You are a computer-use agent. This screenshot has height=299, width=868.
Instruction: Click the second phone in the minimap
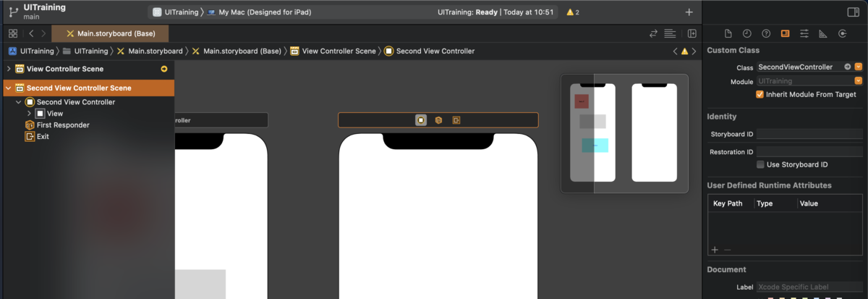point(654,132)
